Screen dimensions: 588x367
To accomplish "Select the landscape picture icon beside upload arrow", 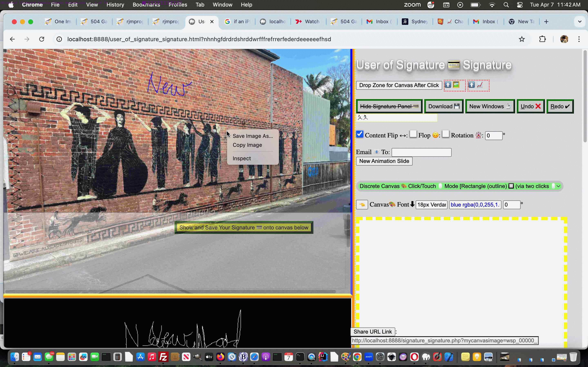I will pos(456,85).
